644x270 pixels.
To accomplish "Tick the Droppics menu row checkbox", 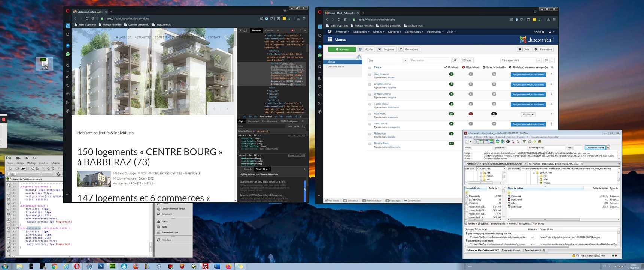I will coord(370,94).
